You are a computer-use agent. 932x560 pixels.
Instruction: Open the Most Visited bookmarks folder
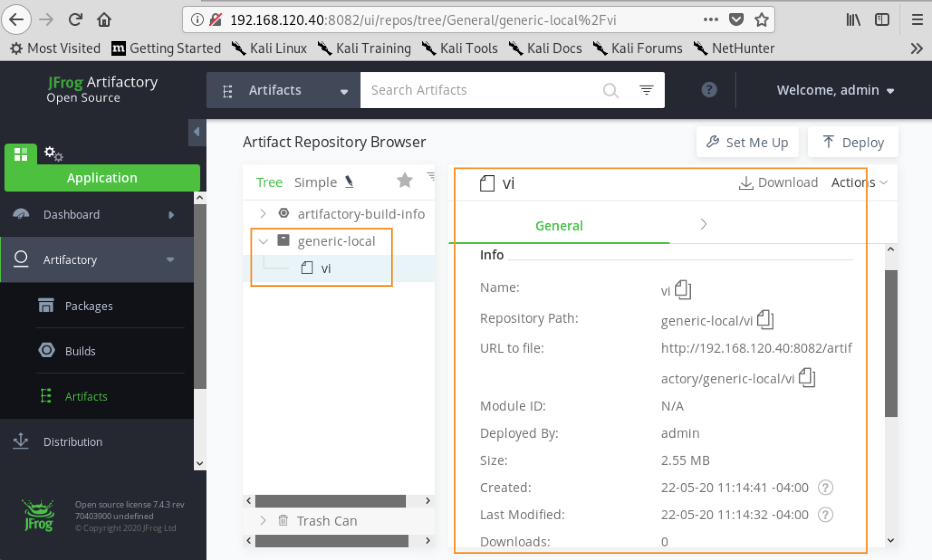(55, 49)
